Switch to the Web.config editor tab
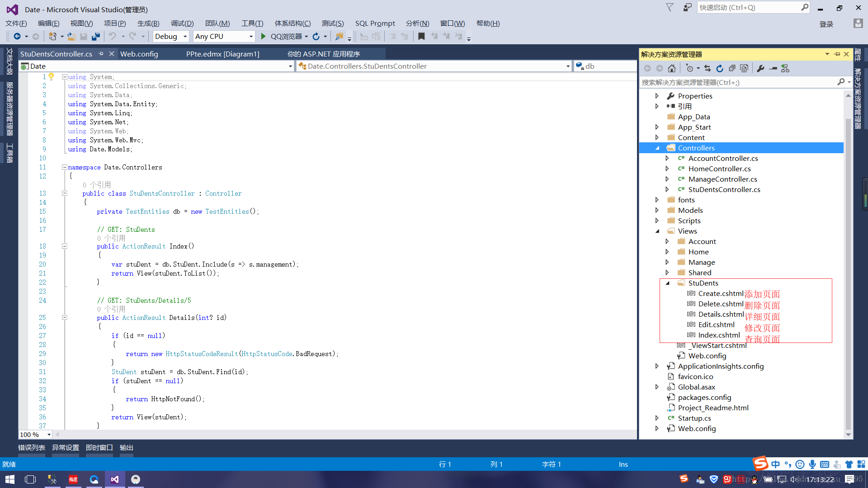The width and height of the screenshot is (868, 488). click(x=139, y=54)
